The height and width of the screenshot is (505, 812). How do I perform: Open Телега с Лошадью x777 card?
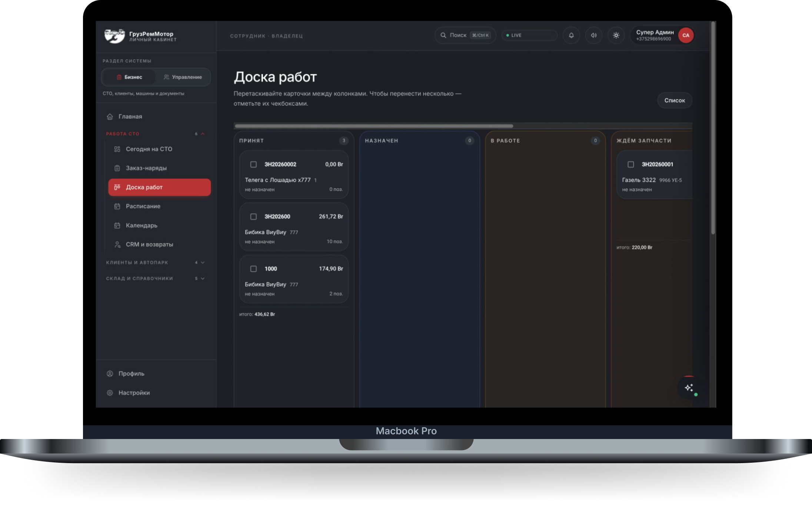click(294, 175)
